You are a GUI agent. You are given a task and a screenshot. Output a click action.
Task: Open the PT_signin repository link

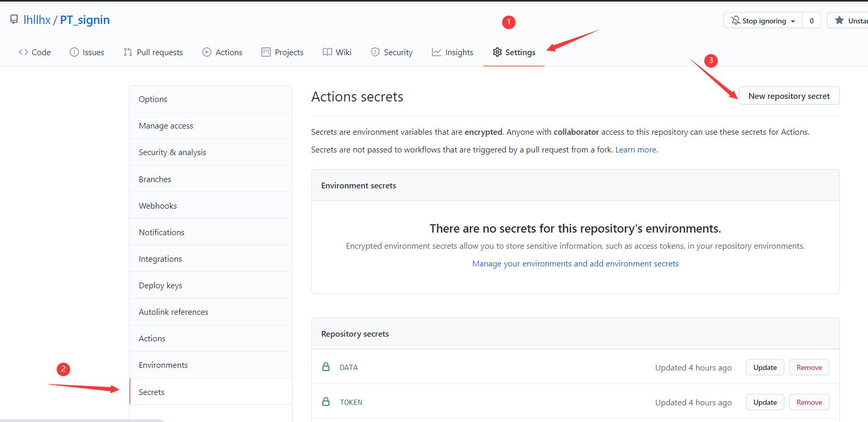85,20
